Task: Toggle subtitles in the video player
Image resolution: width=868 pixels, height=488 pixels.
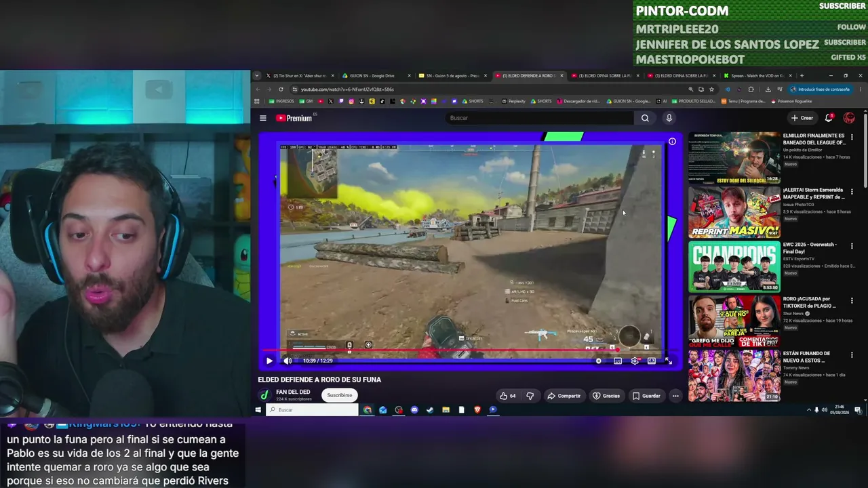Action: pos(618,361)
